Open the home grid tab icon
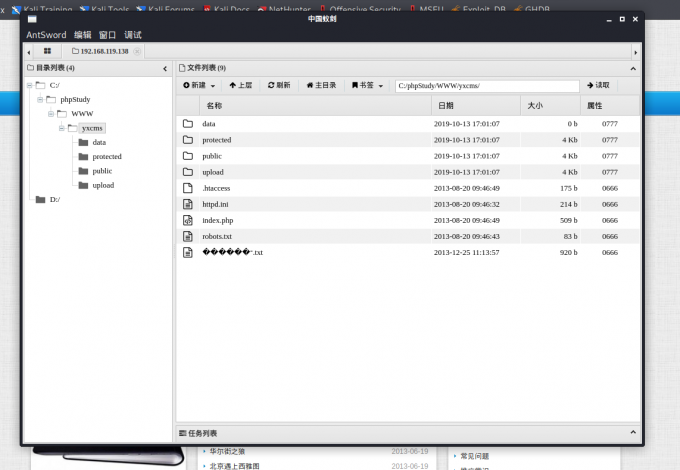 point(47,51)
